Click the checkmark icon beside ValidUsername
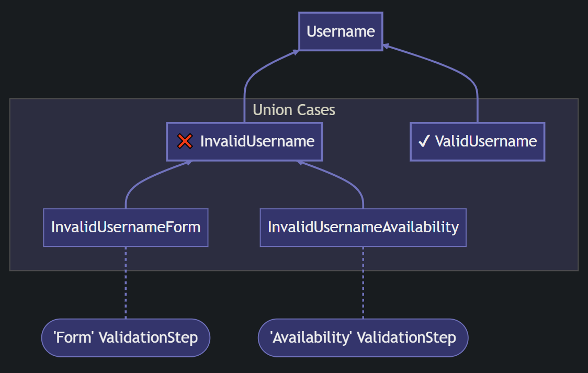 [424, 141]
